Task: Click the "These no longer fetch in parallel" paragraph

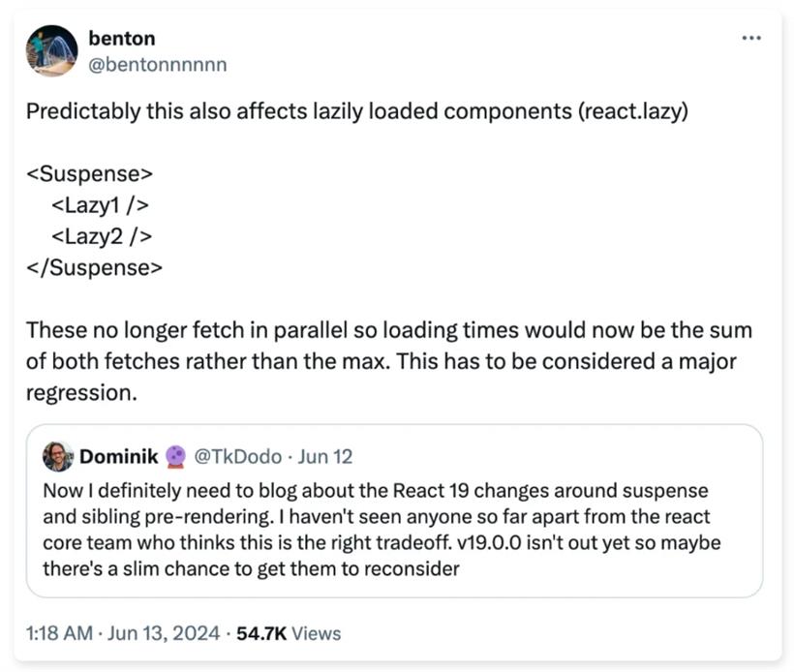Action: (x=389, y=361)
